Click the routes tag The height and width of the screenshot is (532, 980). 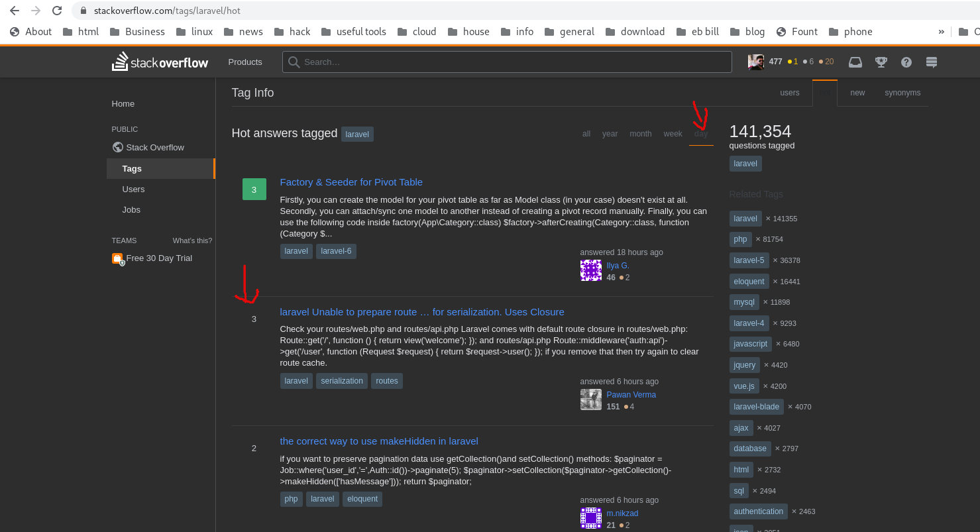point(387,381)
